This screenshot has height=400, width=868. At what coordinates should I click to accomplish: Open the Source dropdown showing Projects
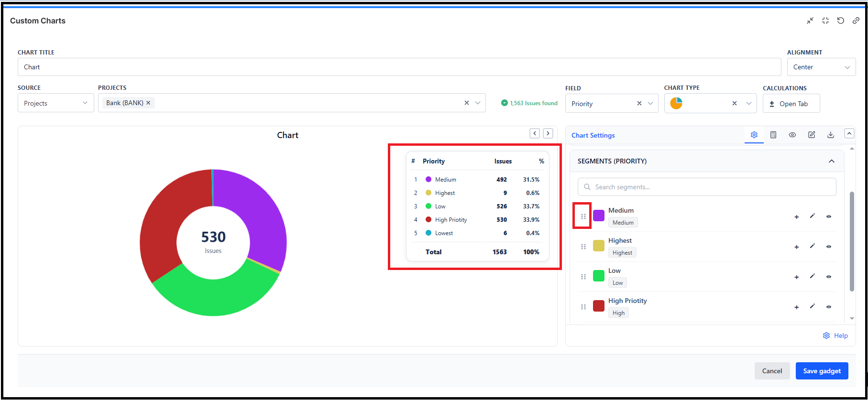pos(55,103)
